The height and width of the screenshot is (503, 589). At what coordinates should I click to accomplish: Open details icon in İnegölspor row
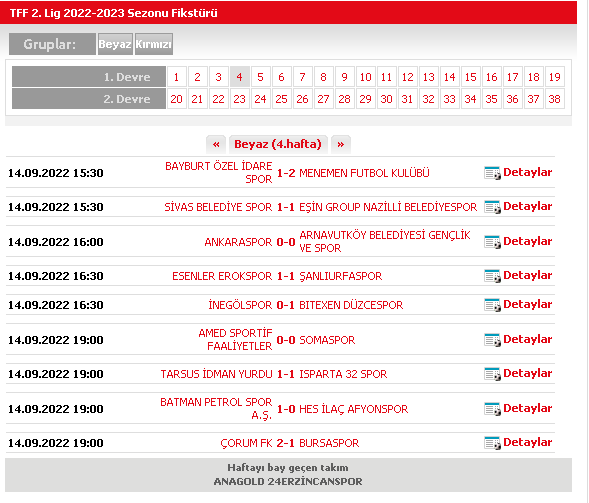492,305
